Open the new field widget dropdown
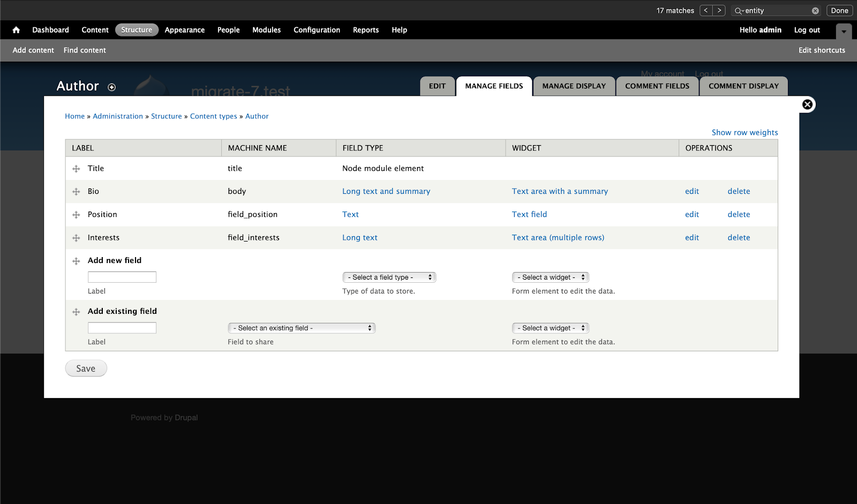 [551, 277]
